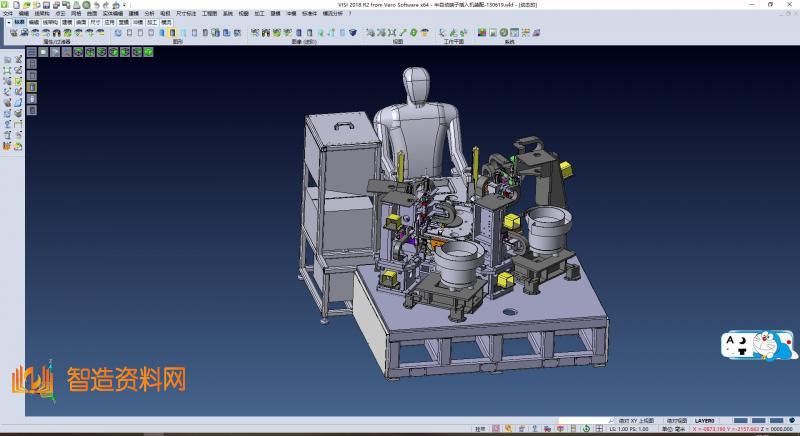Click the colorful palette icon in 系统 group

pos(482,33)
